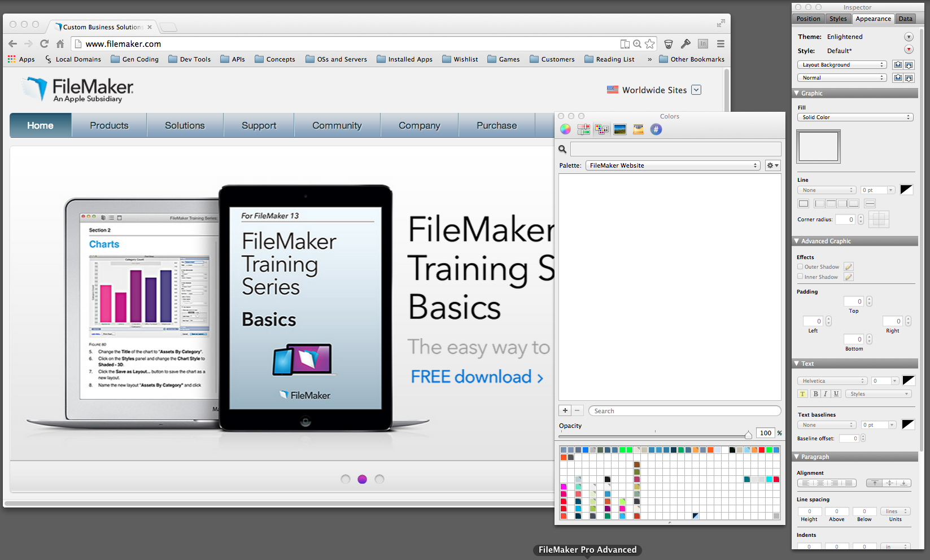Open the Normal state dropdown
This screenshot has height=560, width=930.
[842, 78]
